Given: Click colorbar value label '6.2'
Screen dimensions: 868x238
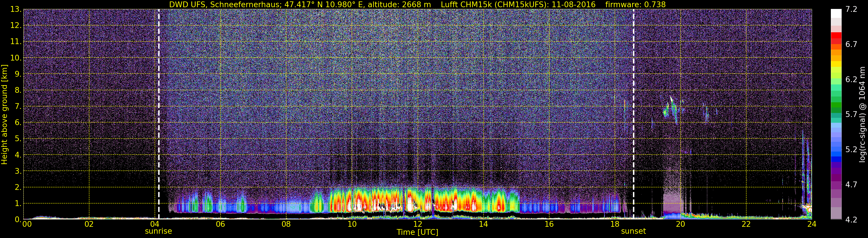Looking at the screenshot, I should (851, 79).
